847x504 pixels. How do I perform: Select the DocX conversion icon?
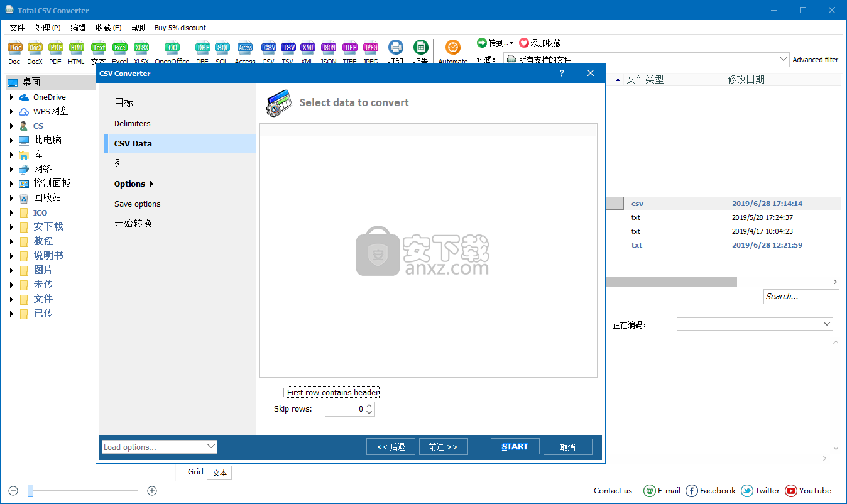[x=35, y=48]
